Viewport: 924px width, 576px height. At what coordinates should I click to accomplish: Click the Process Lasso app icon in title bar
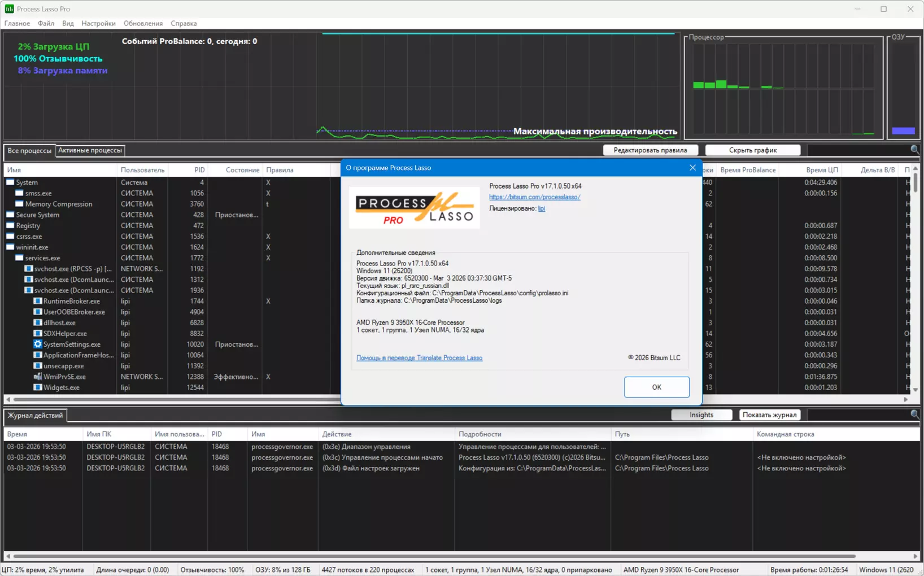[x=9, y=9]
